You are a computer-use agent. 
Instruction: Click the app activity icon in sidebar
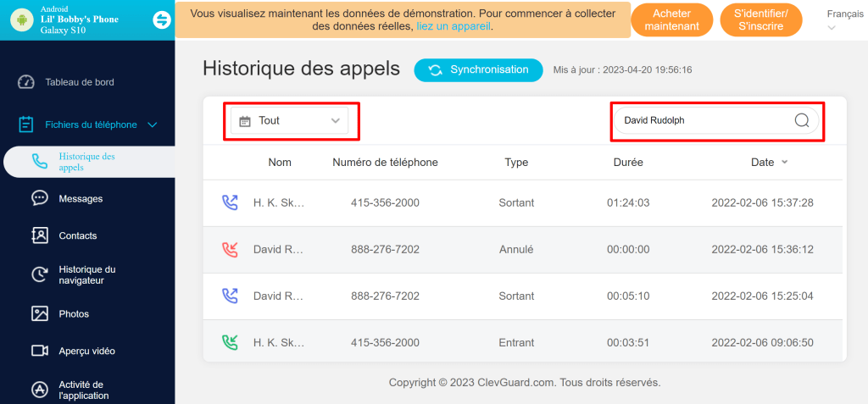point(40,390)
